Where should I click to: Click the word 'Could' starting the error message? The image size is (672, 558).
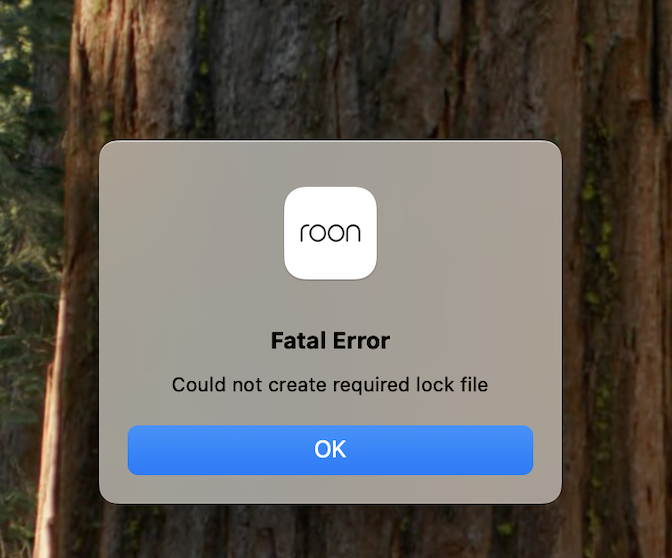(x=199, y=385)
